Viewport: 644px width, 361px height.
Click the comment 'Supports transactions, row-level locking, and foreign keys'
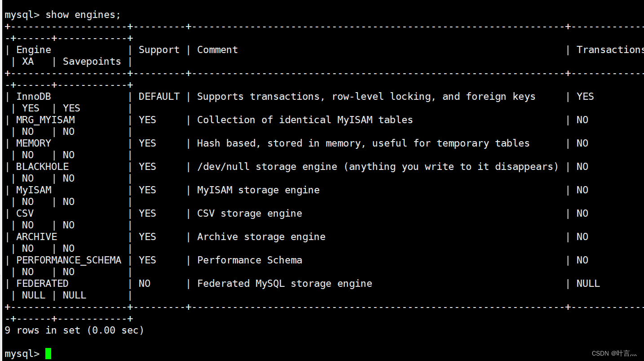(366, 97)
